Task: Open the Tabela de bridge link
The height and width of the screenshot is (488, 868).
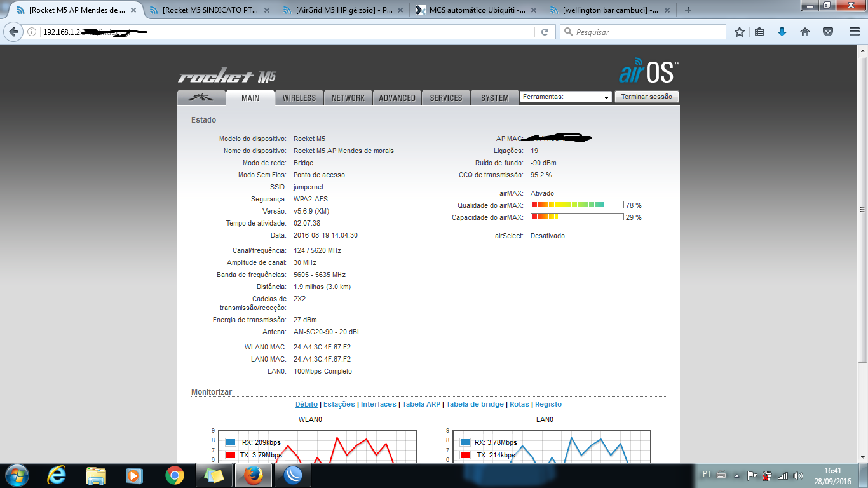Action: coord(475,404)
